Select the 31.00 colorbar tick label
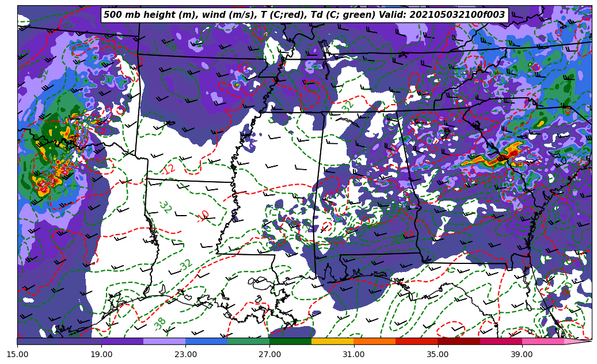The width and height of the screenshot is (597, 364). (x=353, y=355)
